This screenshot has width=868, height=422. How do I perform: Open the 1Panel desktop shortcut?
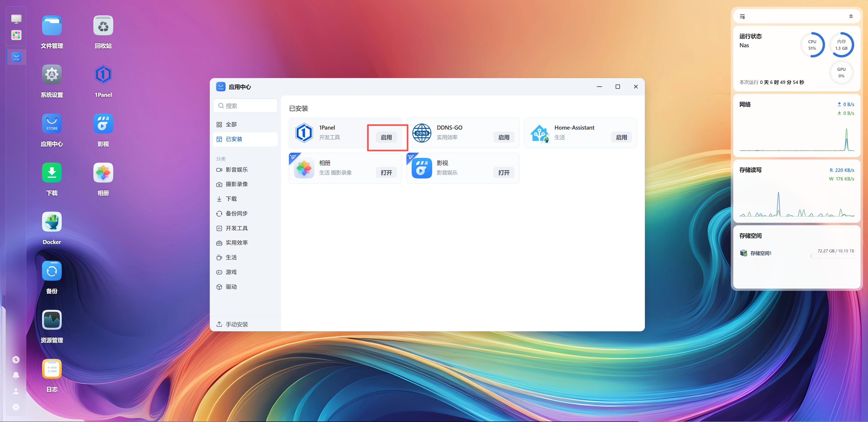103,74
